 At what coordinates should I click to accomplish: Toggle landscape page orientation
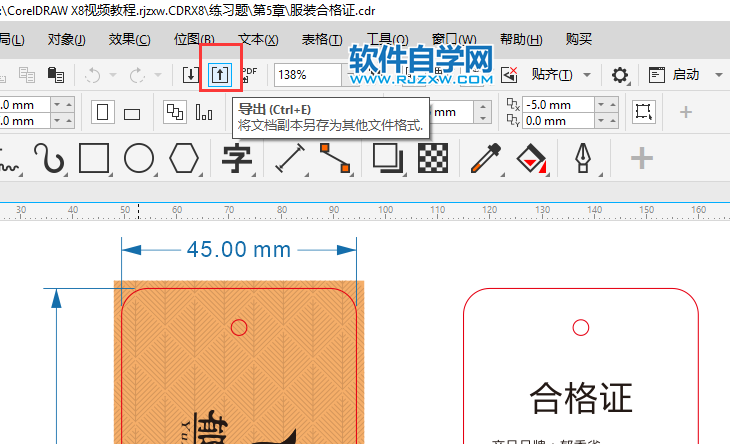[131, 113]
